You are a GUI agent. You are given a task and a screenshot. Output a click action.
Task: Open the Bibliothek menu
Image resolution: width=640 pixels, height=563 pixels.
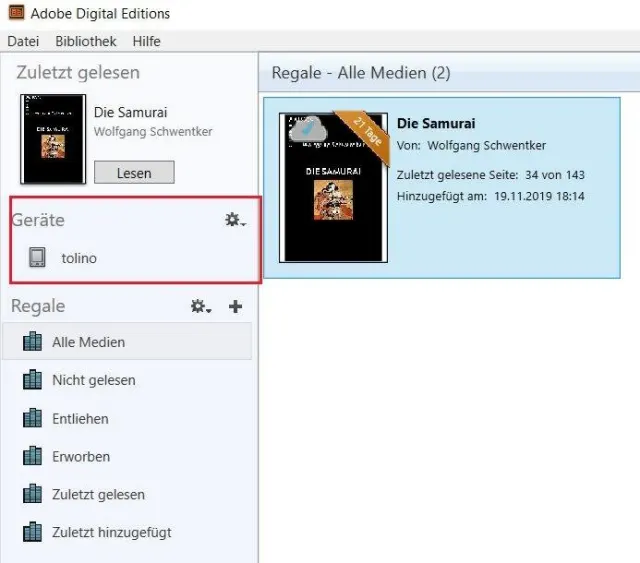[x=86, y=41]
